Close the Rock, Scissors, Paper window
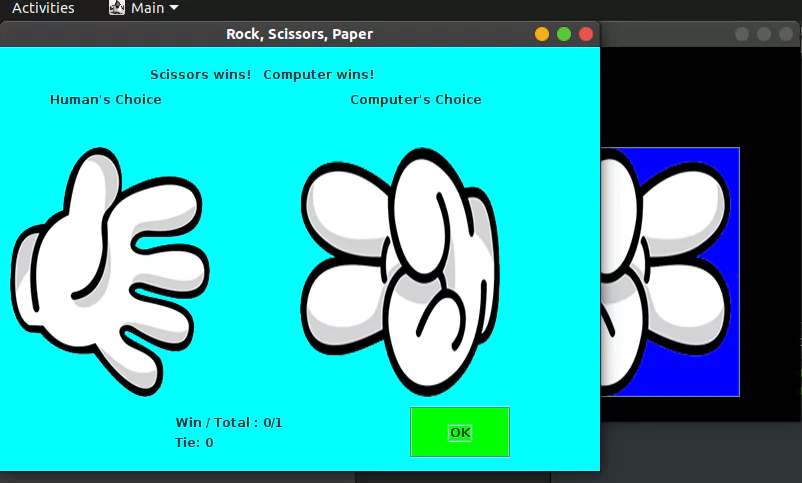This screenshot has height=483, width=802. pyautogui.click(x=586, y=34)
